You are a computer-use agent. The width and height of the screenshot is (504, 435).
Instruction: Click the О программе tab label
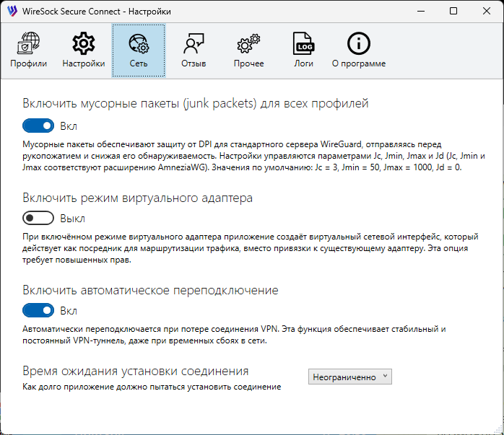click(x=359, y=63)
